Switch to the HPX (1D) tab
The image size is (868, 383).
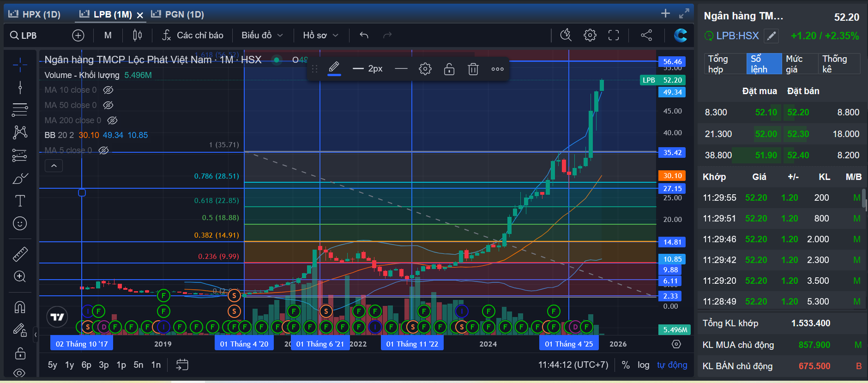point(35,14)
